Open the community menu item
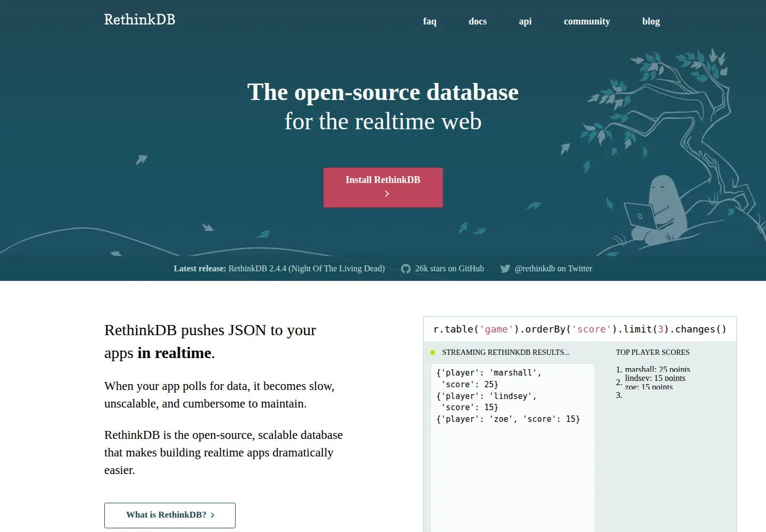This screenshot has width=766, height=532. [x=587, y=21]
